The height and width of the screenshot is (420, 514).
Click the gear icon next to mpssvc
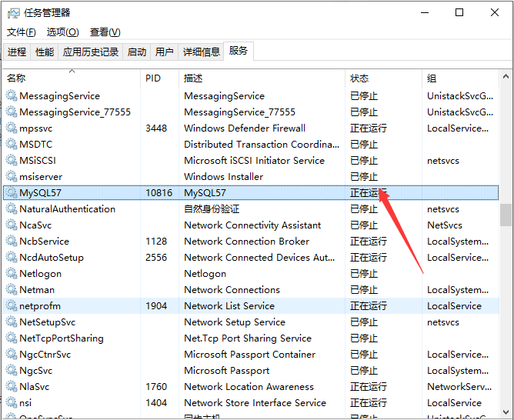11,128
